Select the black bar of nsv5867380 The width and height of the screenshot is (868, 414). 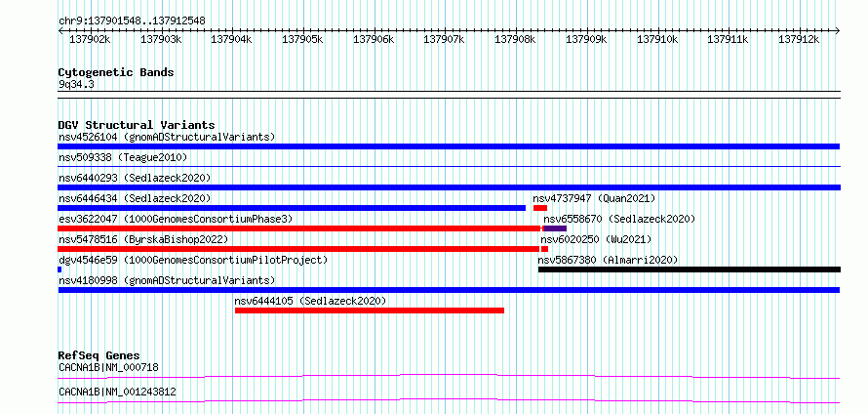[x=690, y=269]
